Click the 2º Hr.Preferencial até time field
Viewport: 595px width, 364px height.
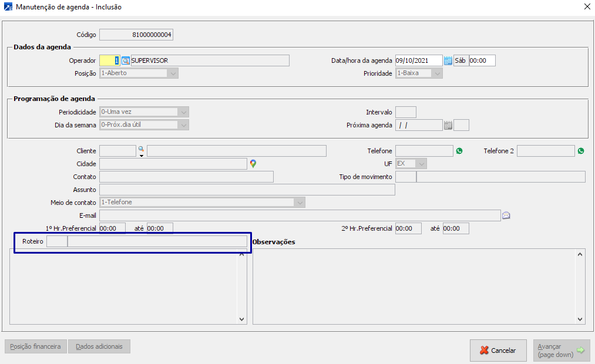[x=456, y=228]
